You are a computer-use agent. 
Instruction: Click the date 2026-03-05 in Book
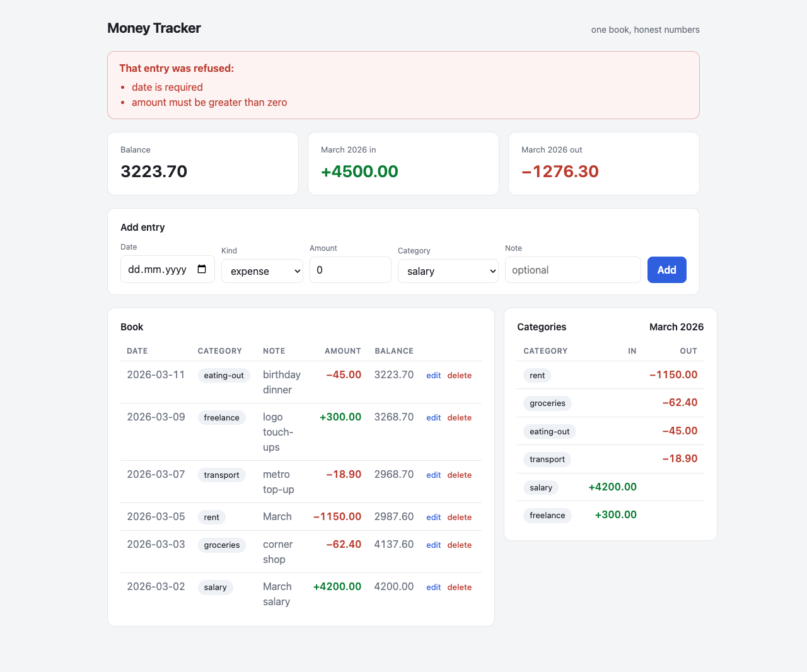coord(156,516)
